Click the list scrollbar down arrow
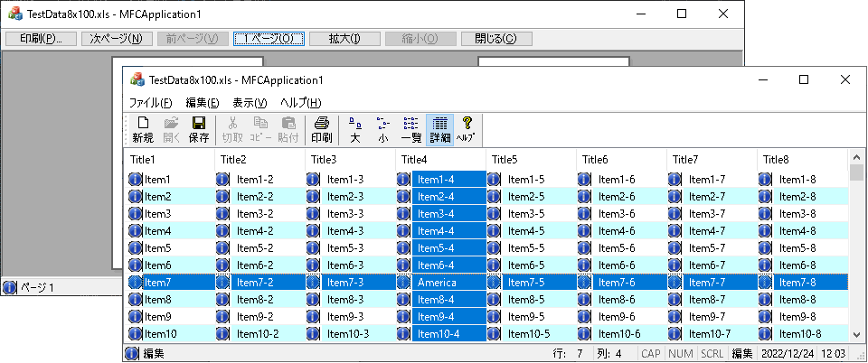This screenshot has width=868, height=363. tap(856, 335)
